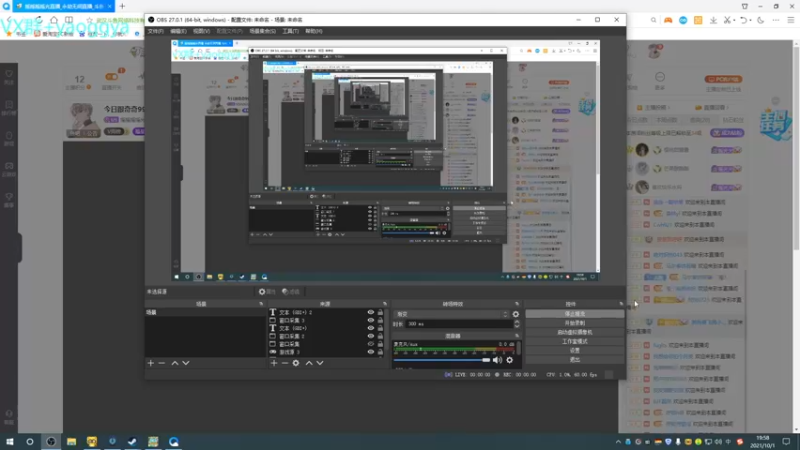
Task: Open the browser download icon
Action: [713, 20]
